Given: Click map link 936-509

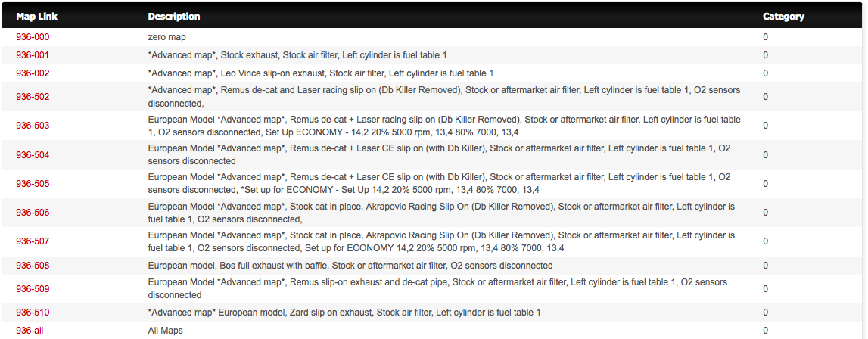Looking at the screenshot, I should click(x=33, y=288).
